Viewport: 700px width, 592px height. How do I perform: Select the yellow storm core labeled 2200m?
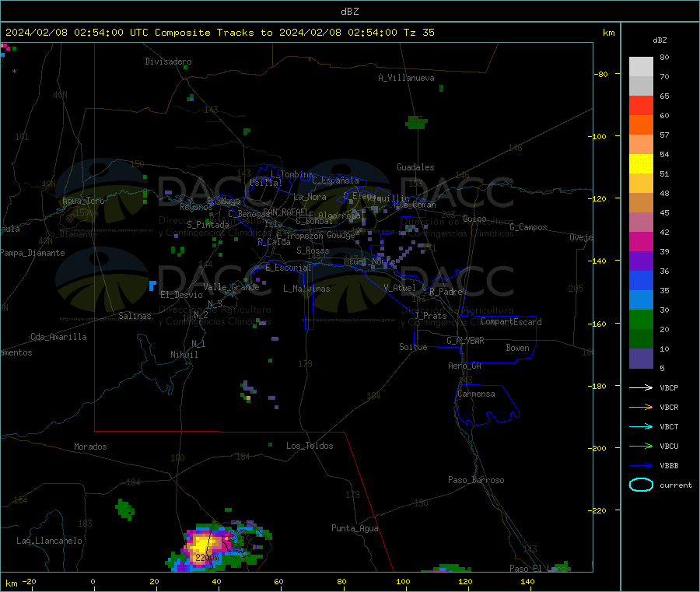203,546
